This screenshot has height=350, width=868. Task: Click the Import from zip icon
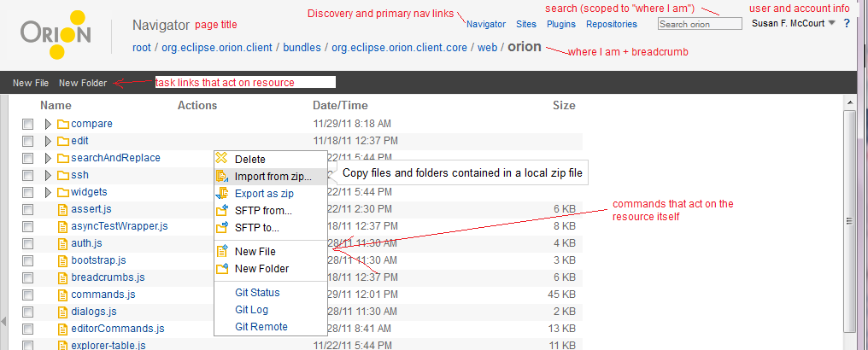click(222, 177)
